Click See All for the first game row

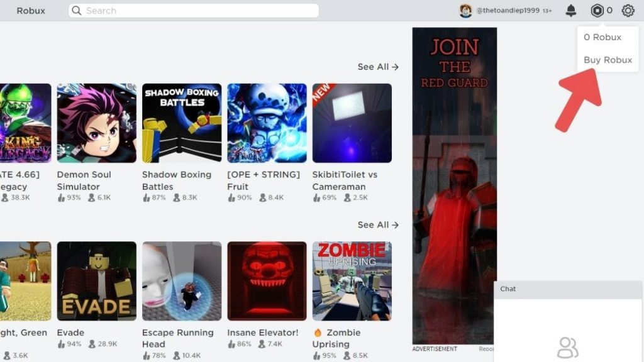[378, 67]
